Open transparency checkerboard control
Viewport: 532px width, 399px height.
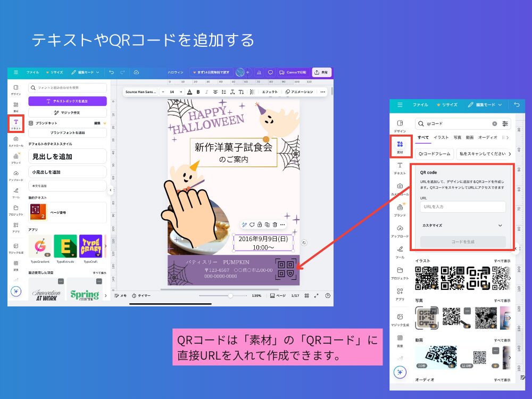pyautogui.click(x=252, y=92)
